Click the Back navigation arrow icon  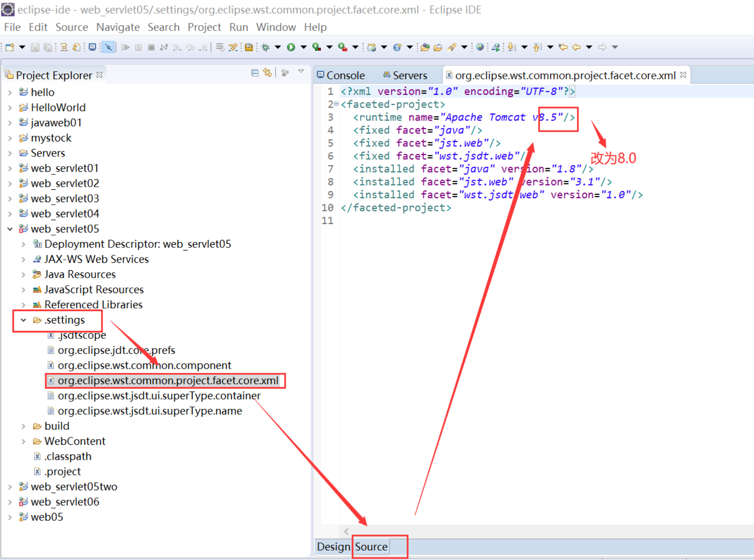click(x=576, y=47)
